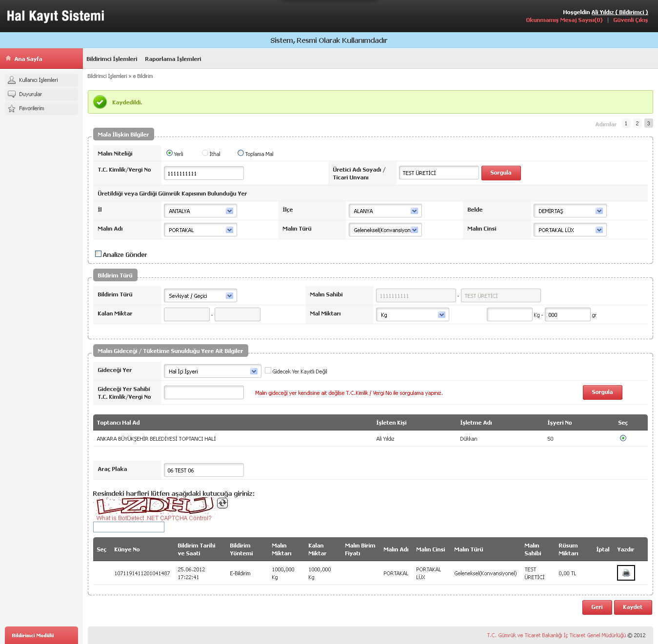Expand Mal Miktarı unit dropdown Kg
The height and width of the screenshot is (644, 658).
(x=412, y=314)
